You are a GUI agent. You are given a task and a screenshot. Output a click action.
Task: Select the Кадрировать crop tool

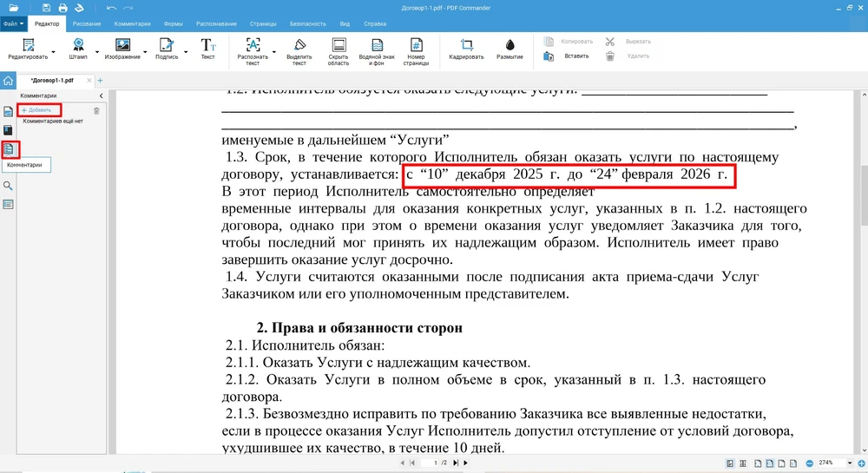point(466,49)
